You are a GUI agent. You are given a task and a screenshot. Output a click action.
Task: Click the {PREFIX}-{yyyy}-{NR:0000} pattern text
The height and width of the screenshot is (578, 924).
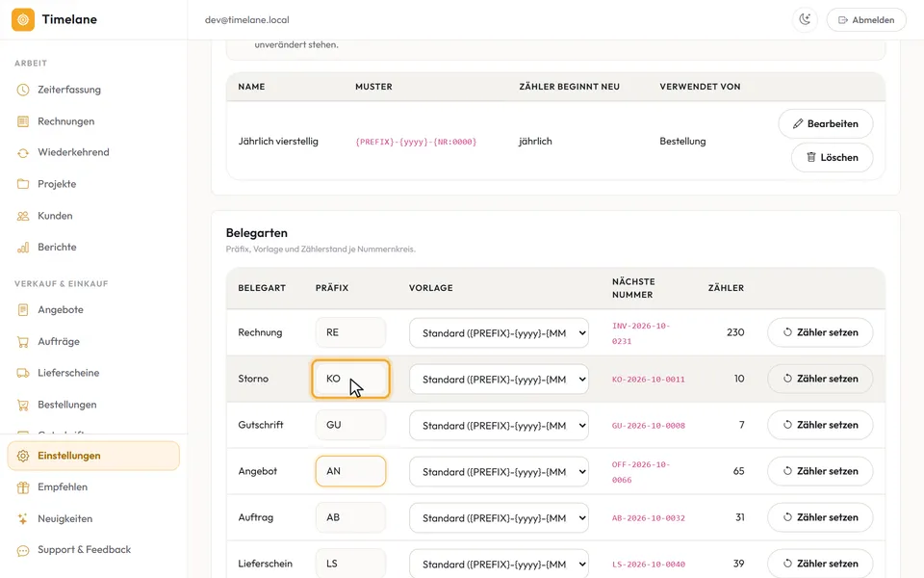tap(416, 142)
